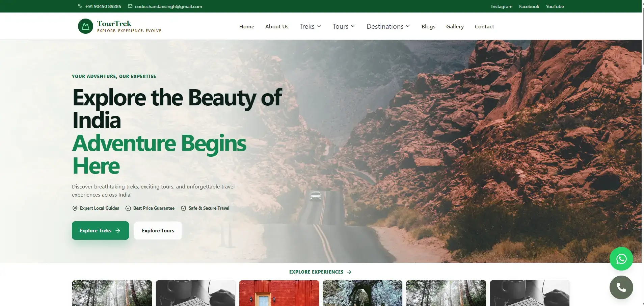The width and height of the screenshot is (644, 306).
Task: Click the arrow next to Explore Experiences
Action: pyautogui.click(x=349, y=272)
